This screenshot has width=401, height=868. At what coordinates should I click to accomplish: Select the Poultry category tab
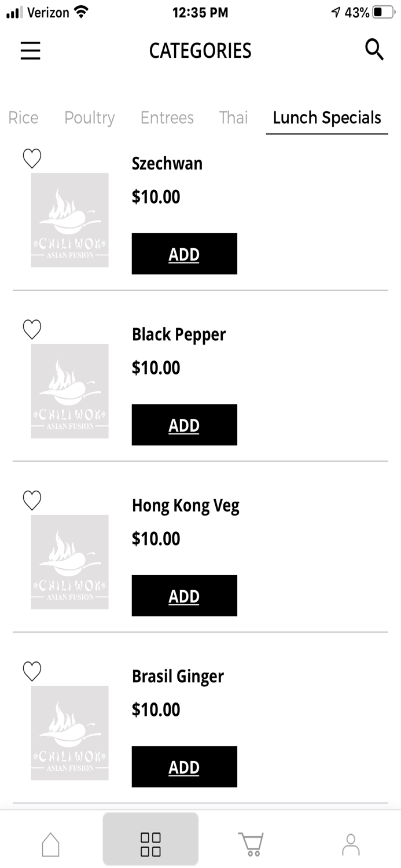tap(89, 117)
